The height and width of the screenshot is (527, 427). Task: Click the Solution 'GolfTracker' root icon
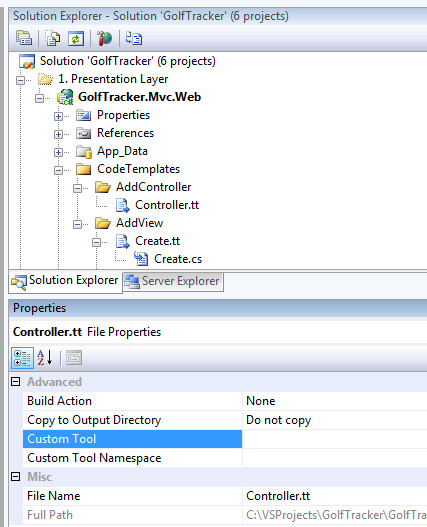tap(27, 62)
